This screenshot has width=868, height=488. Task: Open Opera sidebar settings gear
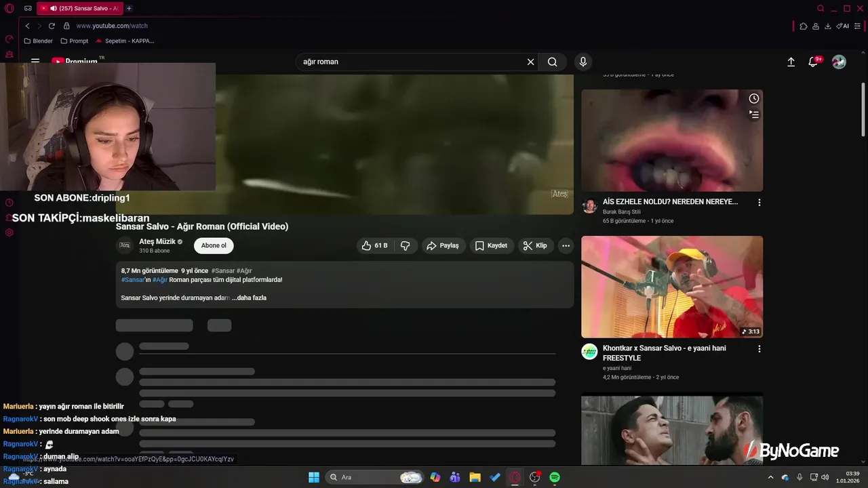pyautogui.click(x=9, y=232)
